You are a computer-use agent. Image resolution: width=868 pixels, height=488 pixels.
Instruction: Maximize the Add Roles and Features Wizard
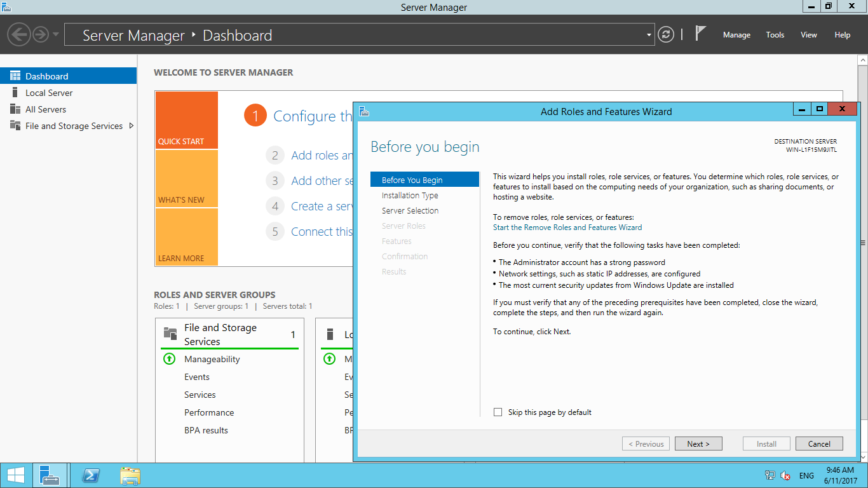[x=820, y=109]
